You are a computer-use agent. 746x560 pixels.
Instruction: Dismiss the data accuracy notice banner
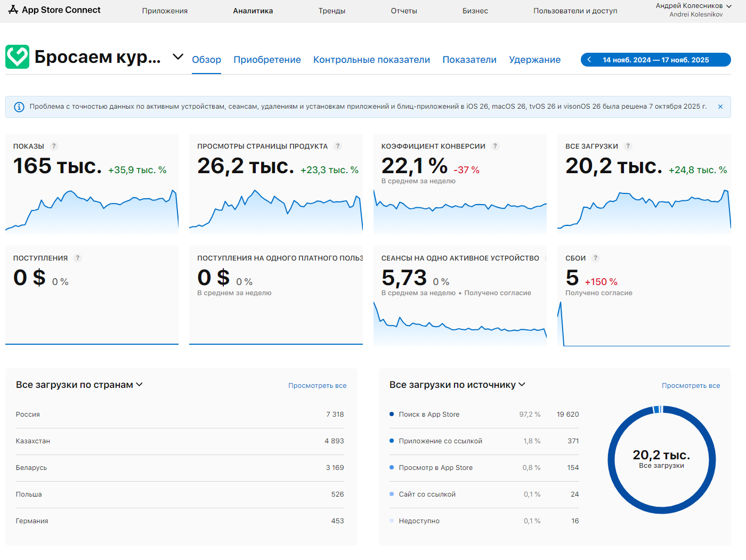(720, 107)
